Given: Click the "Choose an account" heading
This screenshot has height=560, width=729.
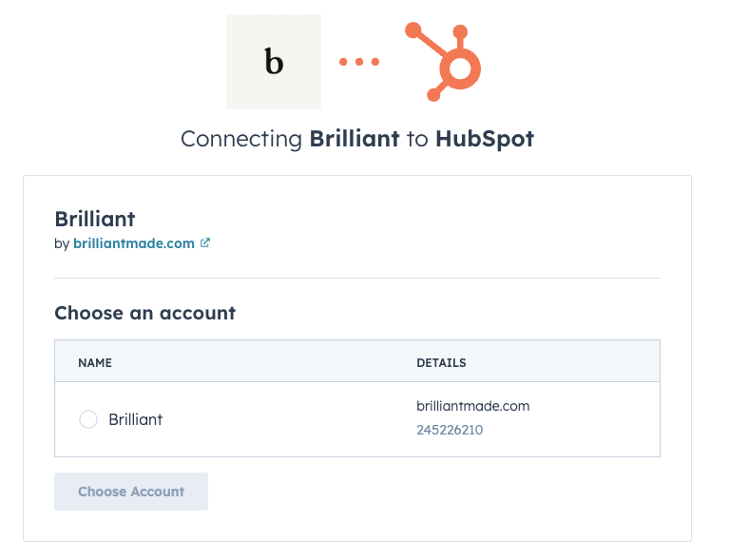Looking at the screenshot, I should [x=144, y=313].
